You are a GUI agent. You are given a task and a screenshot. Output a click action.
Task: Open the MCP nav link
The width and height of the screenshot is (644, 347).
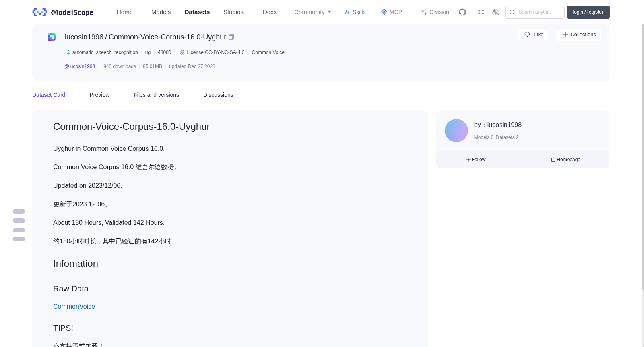click(392, 12)
